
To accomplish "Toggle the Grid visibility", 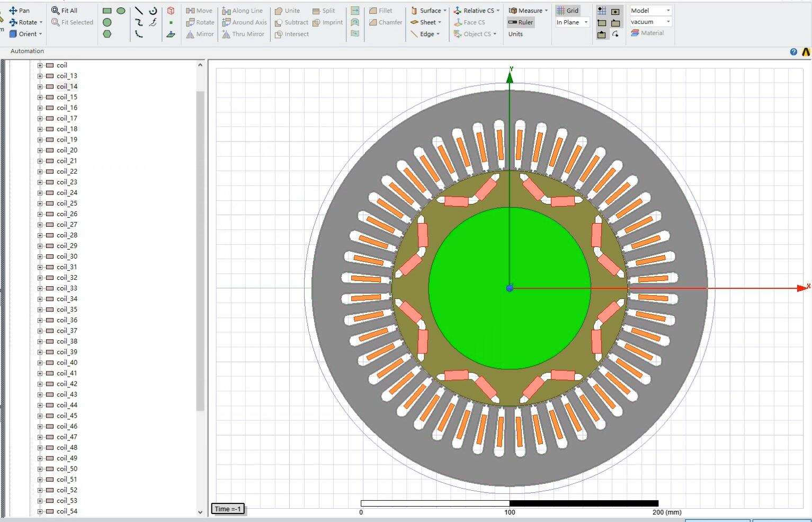I will (567, 10).
